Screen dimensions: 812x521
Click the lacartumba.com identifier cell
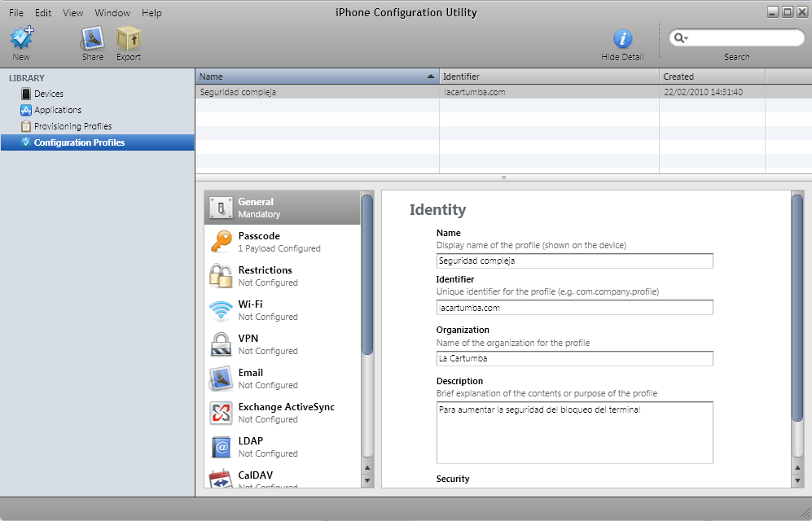(475, 92)
